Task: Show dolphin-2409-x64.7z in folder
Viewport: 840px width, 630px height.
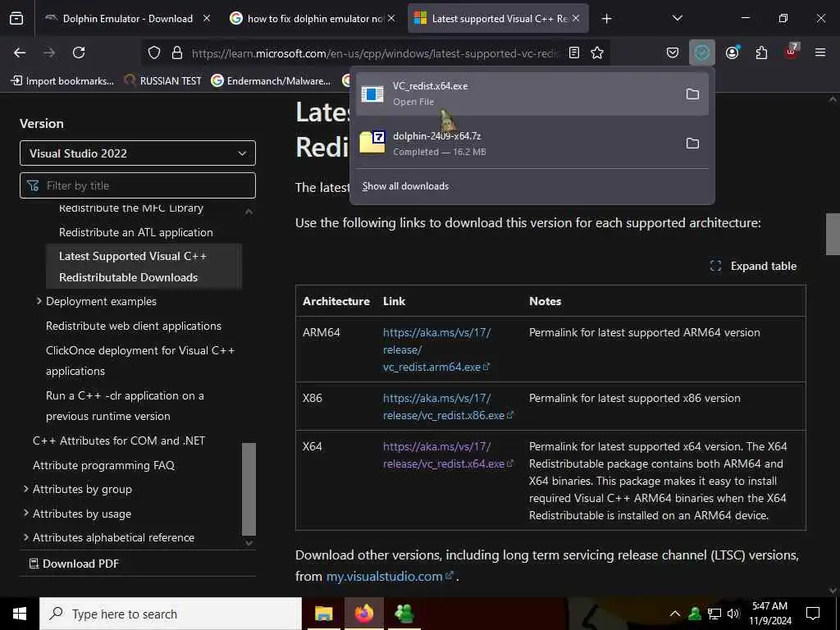Action: pyautogui.click(x=692, y=143)
